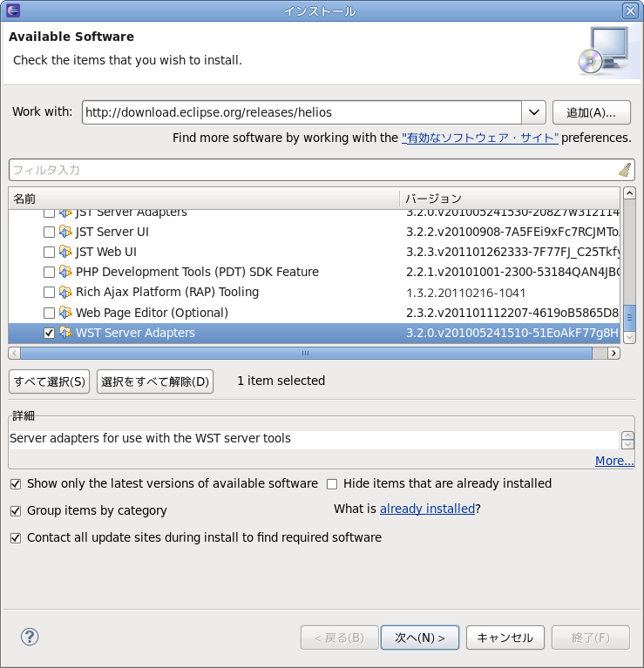
Task: Click the details pane scroll down arrow
Action: [627, 445]
